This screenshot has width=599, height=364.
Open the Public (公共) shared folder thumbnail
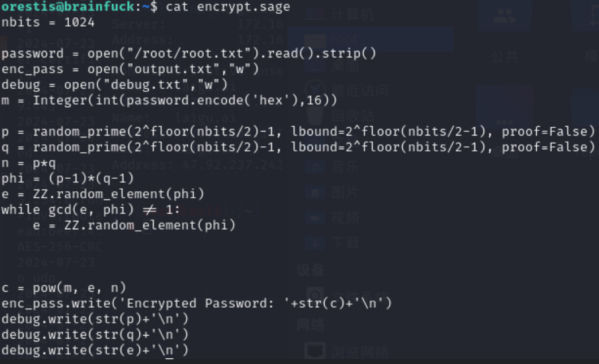(505, 18)
